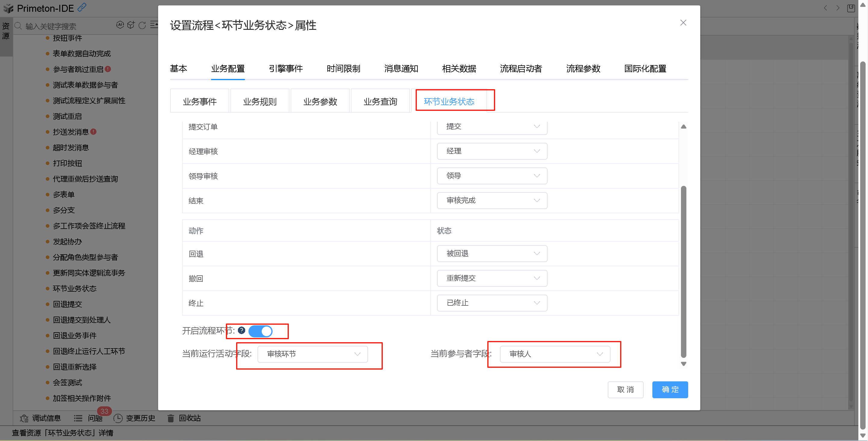
Task: Close the process properties dialog
Action: tap(683, 23)
